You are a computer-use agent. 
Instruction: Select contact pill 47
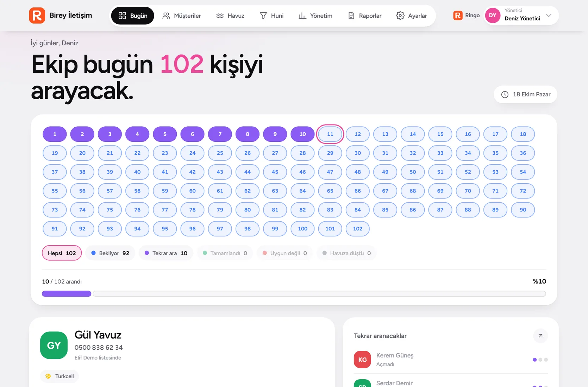click(330, 172)
